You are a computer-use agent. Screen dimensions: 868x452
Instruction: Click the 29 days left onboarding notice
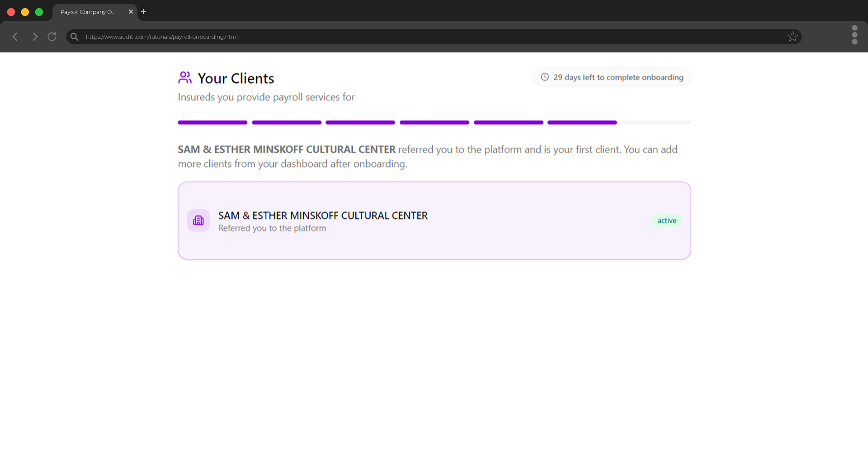click(x=612, y=77)
